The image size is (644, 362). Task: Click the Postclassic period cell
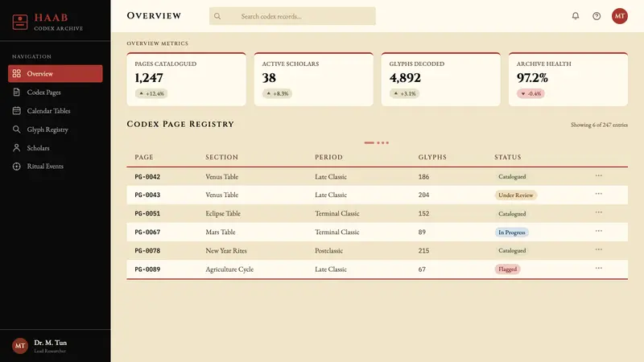click(328, 250)
